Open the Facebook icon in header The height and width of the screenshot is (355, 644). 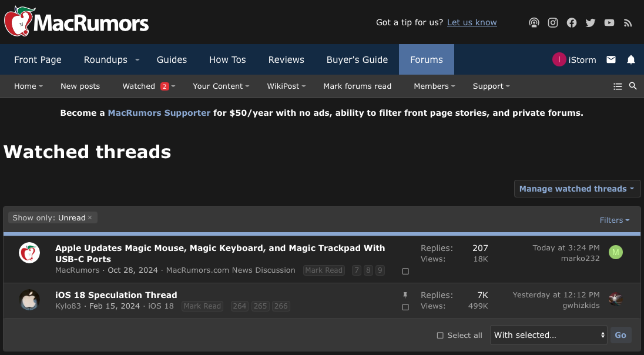point(572,22)
